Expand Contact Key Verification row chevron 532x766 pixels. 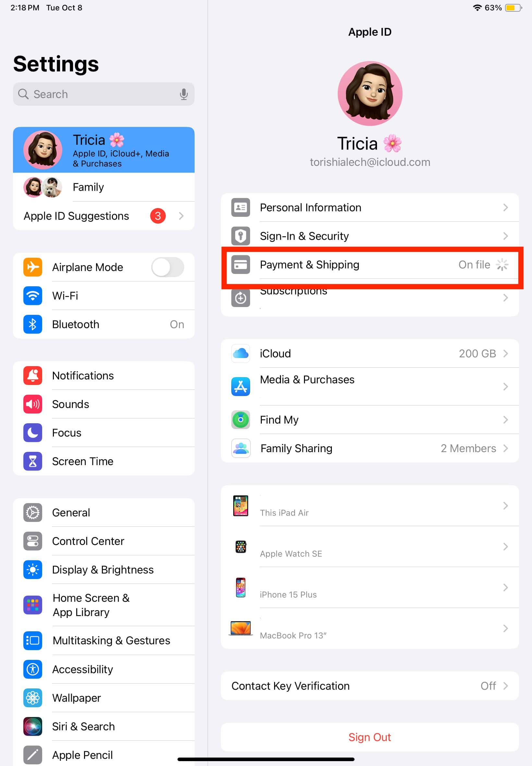click(506, 686)
